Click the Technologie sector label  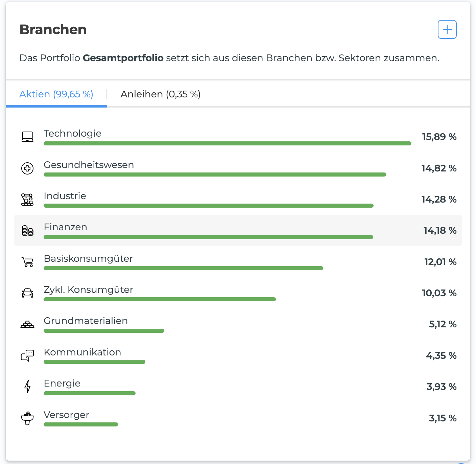pos(72,133)
